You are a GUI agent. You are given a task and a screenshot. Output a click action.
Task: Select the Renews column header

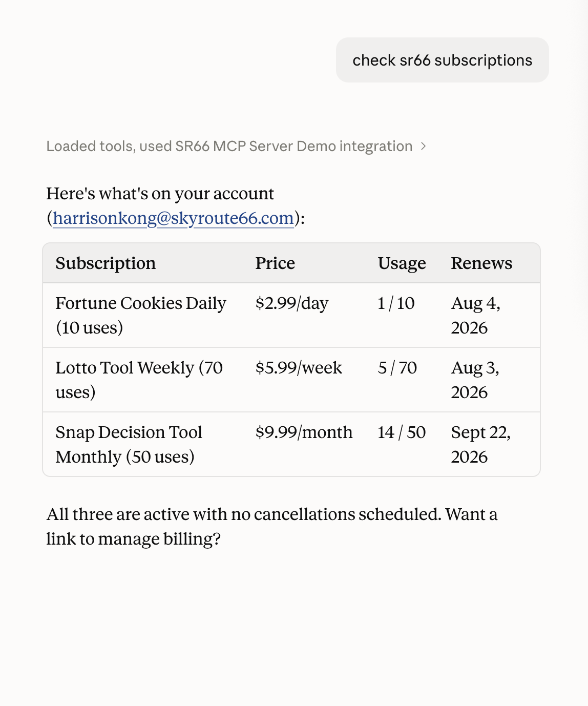(x=481, y=263)
